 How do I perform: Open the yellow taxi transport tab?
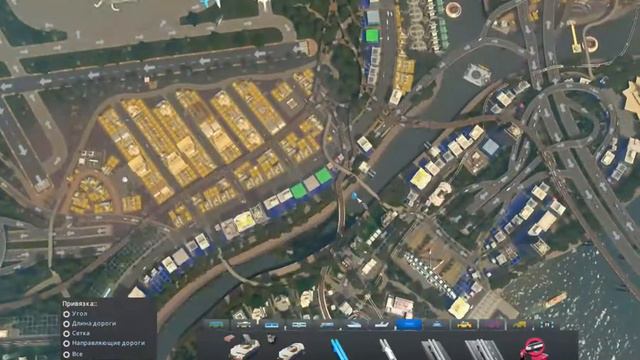(x=464, y=325)
